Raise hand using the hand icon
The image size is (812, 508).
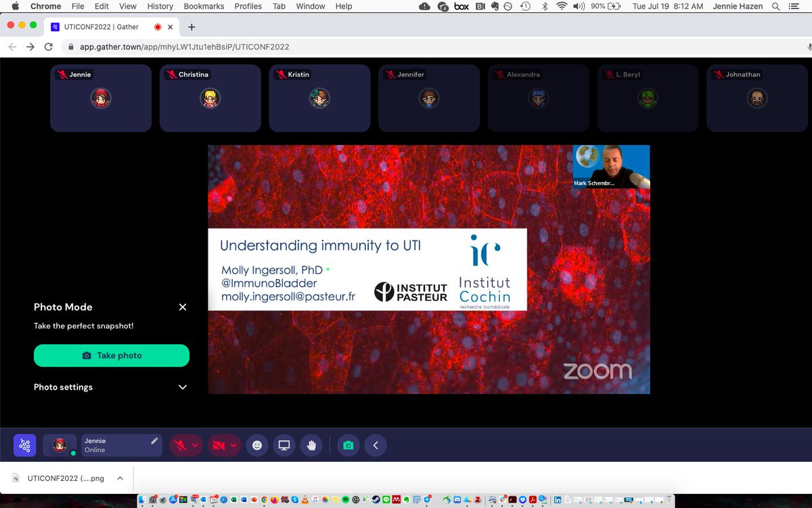click(x=311, y=445)
